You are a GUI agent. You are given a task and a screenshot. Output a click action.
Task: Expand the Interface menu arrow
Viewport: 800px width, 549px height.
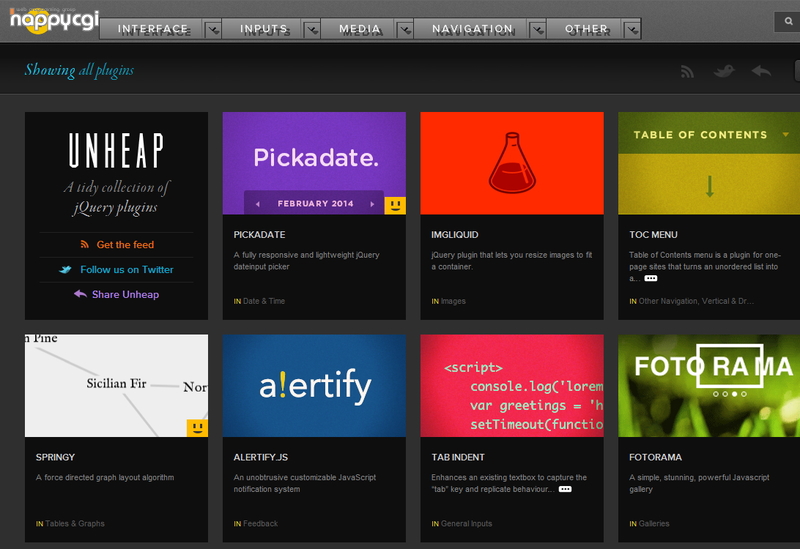coord(213,30)
